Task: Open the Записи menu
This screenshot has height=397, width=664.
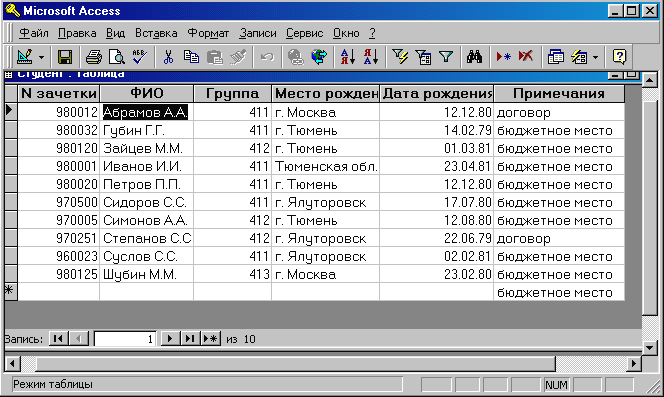Action: [257, 33]
